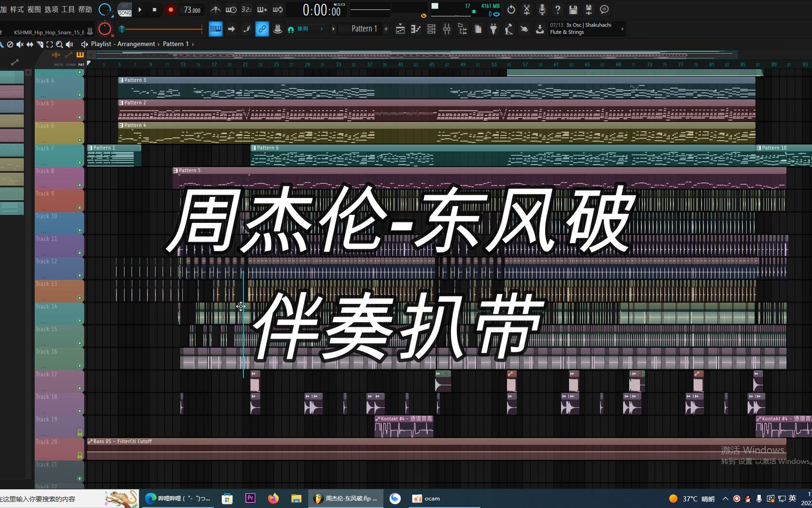Screen dimensions: 812x508
Task: Mute Track 10 green light
Action: coord(79,230)
